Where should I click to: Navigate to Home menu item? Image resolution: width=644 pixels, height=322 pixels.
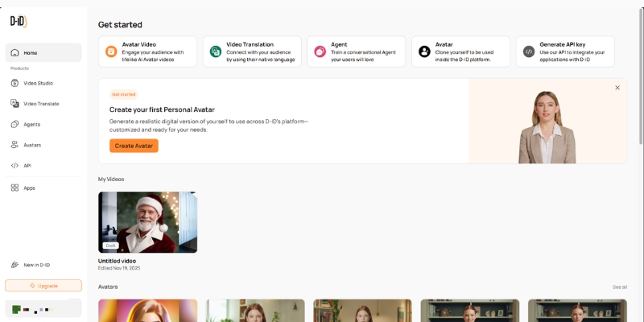click(x=43, y=53)
